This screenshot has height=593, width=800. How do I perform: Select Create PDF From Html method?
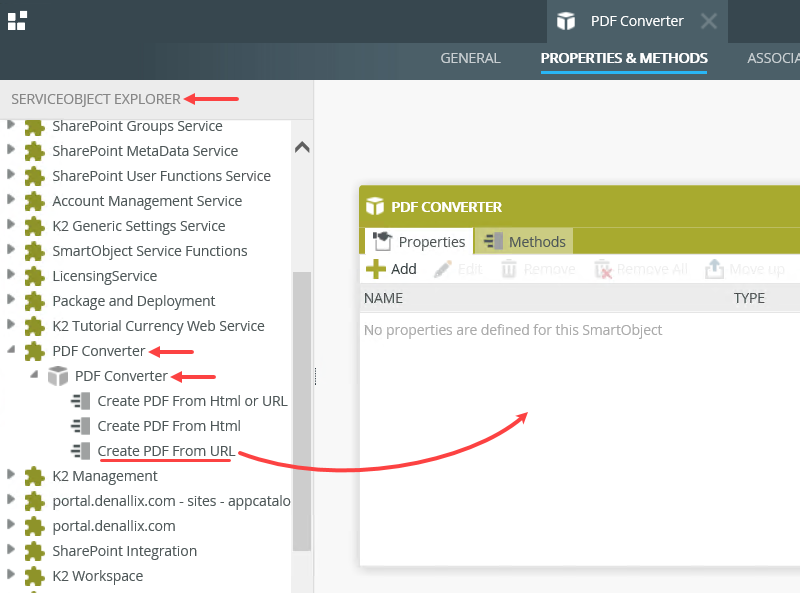(x=169, y=426)
